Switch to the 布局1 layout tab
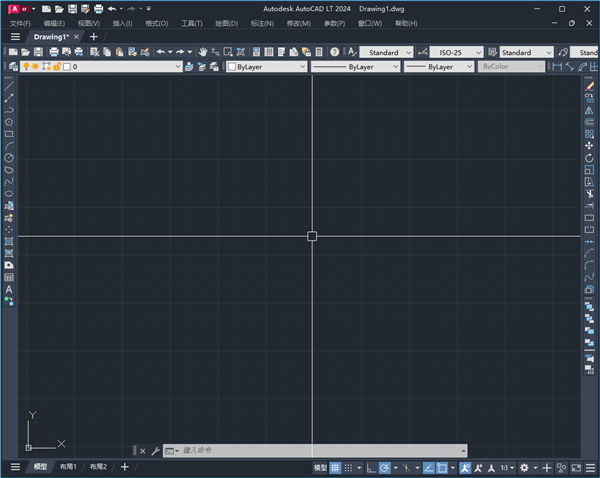This screenshot has height=478, width=600. (x=69, y=467)
